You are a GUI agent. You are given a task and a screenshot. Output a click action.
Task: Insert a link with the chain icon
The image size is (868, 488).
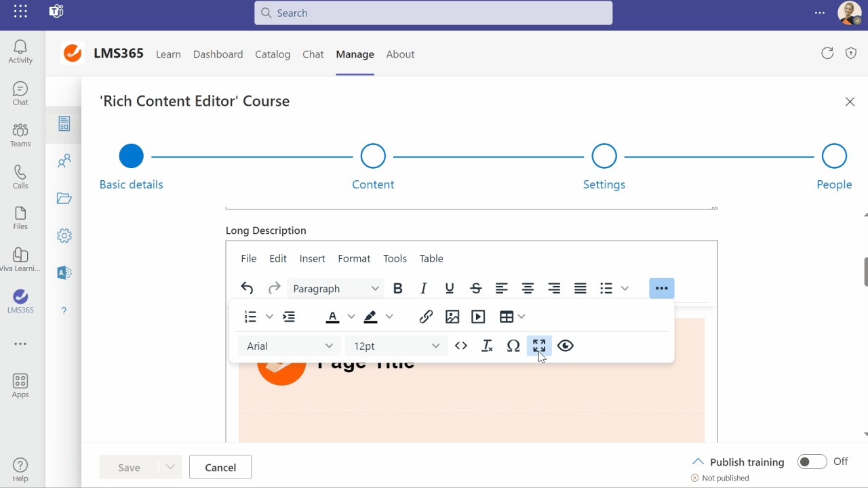426,317
